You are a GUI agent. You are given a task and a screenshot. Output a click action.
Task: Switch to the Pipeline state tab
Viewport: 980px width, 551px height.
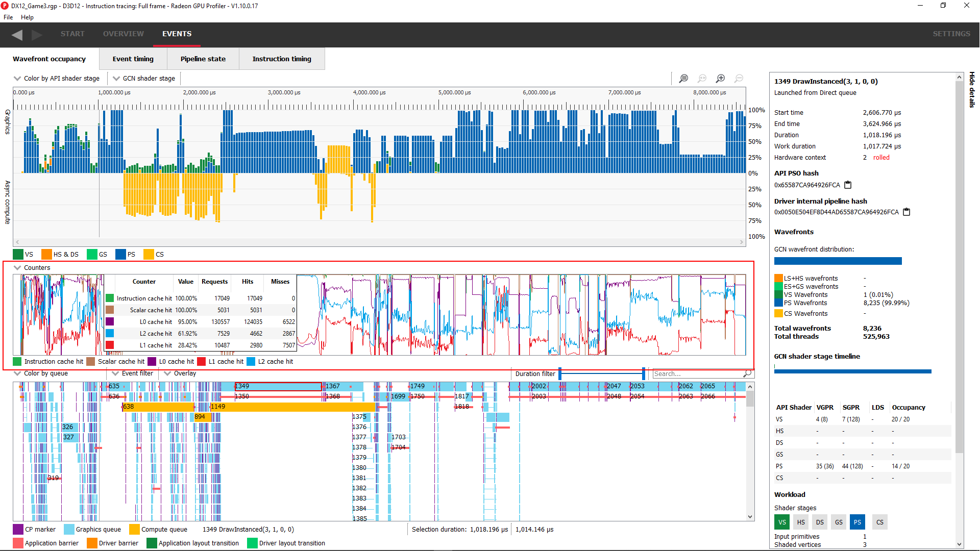pos(203,59)
